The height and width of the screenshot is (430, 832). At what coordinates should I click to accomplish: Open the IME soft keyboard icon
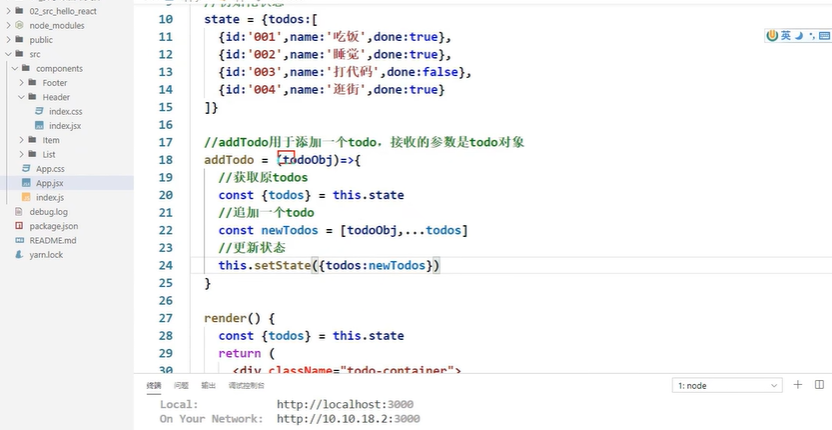pos(824,36)
